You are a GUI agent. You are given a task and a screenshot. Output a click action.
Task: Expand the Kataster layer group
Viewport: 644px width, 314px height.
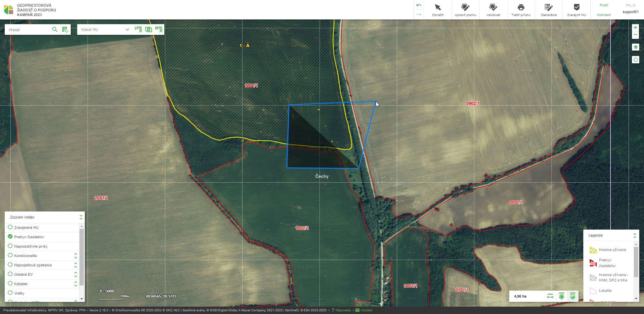75,284
